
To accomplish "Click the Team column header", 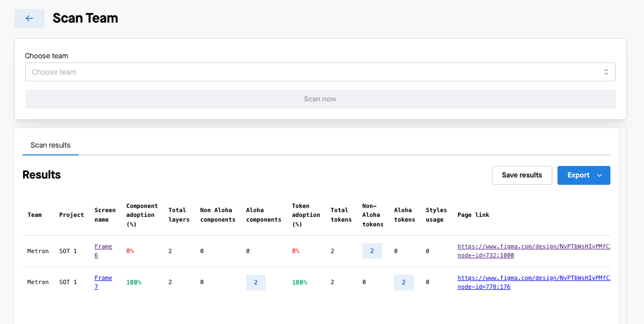I will point(35,215).
